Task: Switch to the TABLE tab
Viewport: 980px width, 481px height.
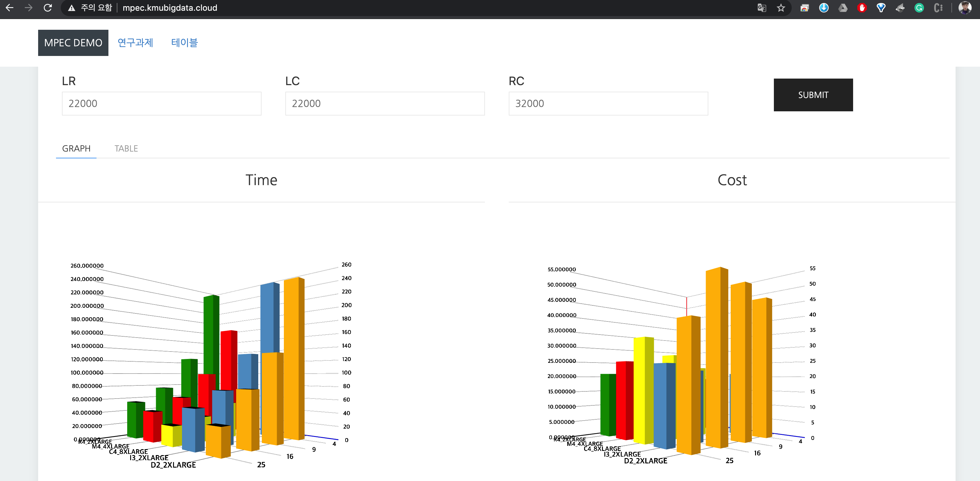Action: [x=126, y=148]
